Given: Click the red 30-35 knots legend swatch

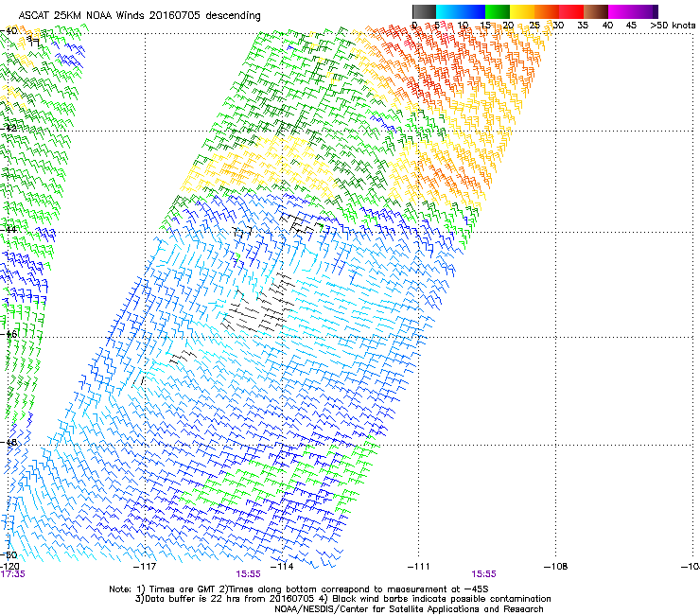Looking at the screenshot, I should click(x=571, y=11).
